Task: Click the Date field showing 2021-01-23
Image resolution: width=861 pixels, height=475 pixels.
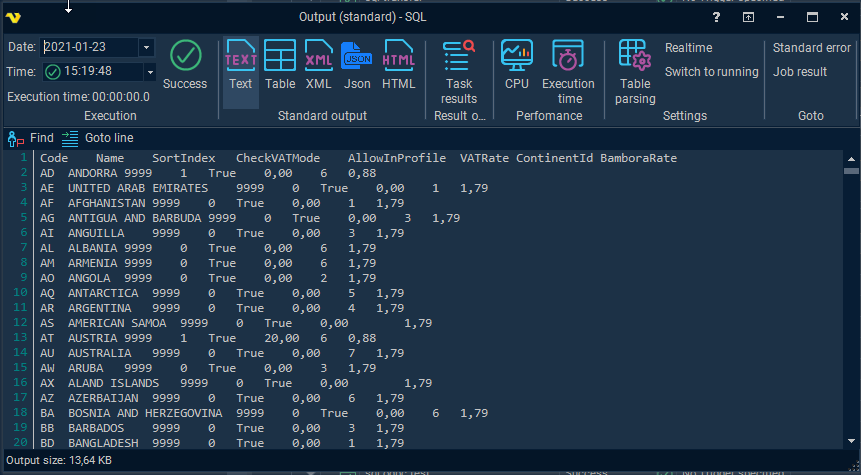Action: click(x=91, y=47)
